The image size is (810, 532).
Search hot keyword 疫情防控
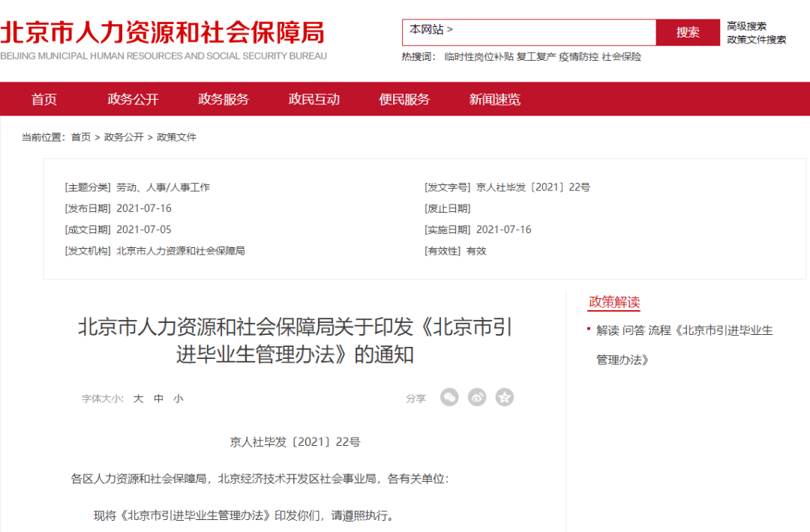click(x=578, y=57)
